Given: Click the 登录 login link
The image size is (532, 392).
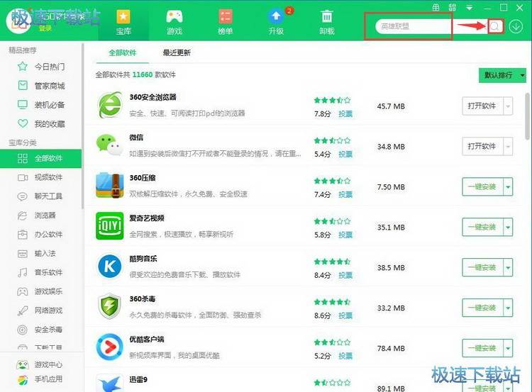Looking at the screenshot, I should point(45,28).
